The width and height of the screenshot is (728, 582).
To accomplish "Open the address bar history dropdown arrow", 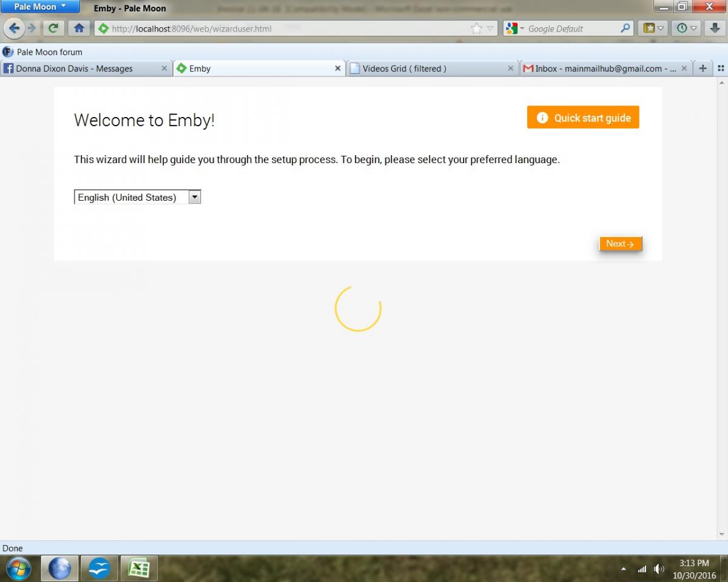I will point(490,28).
